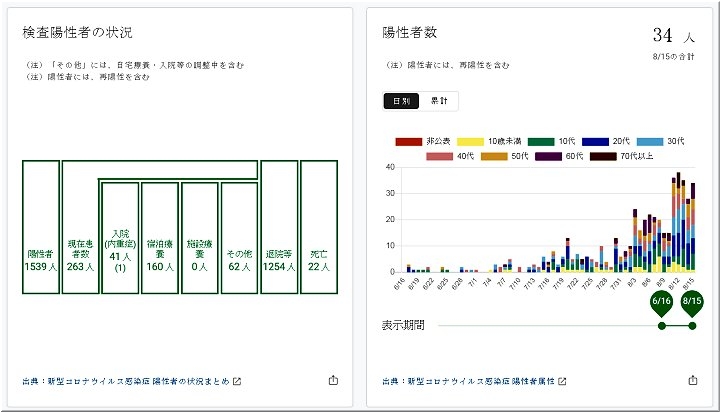Viewport: 720px width, 412px height.
Task: Click share icon in 検査陽性者の状況 card
Action: 332,380
